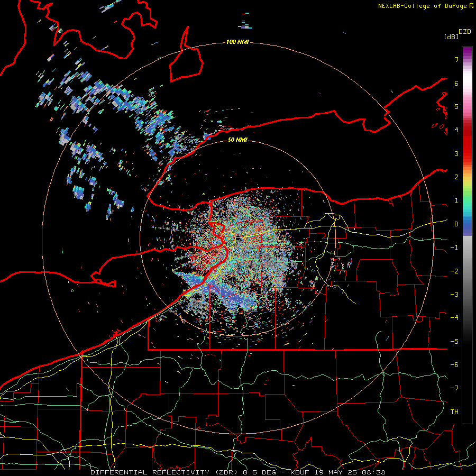Click the -5 dB scale label
The image size is (476, 476).
(454, 342)
